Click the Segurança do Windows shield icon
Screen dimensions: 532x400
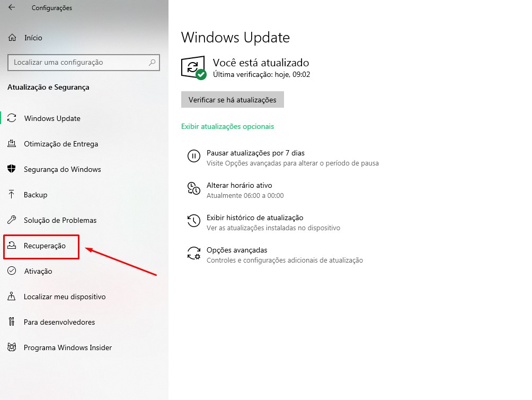[x=12, y=169]
